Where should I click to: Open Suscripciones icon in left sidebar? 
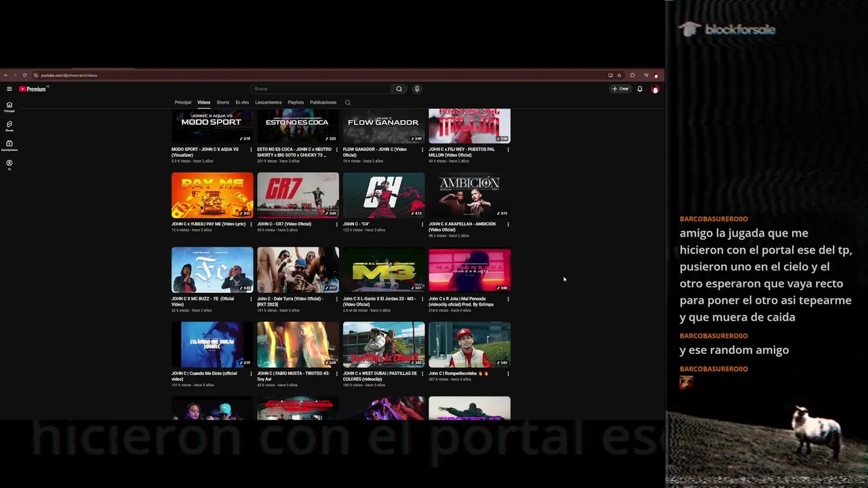[9, 145]
